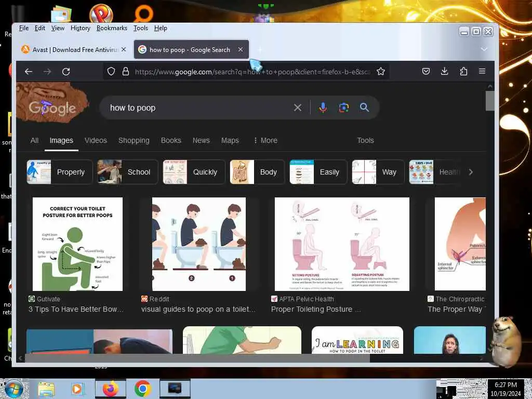Click the vertical page scrollbar thumb
This screenshot has width=532, height=399.
(x=490, y=101)
